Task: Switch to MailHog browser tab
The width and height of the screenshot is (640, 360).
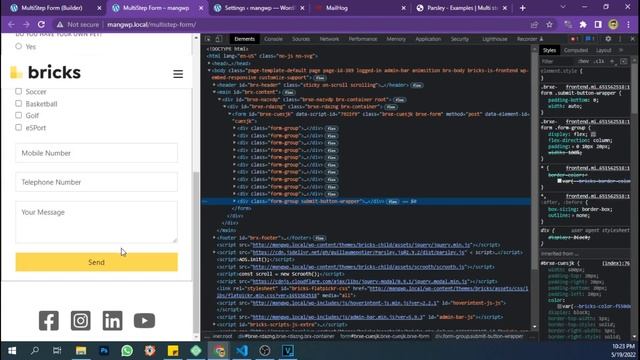Action: point(337,8)
